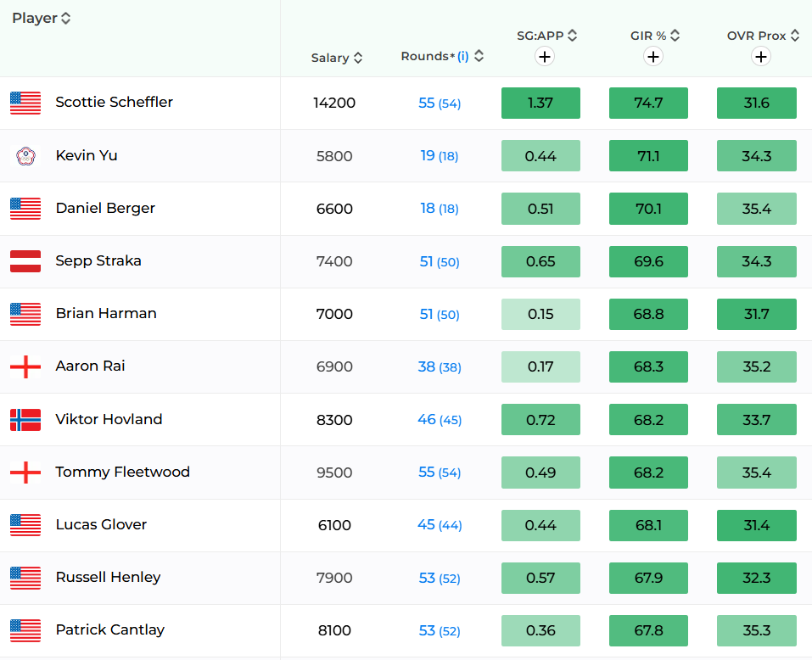Click Tommy Fleetwood's England flag icon
This screenshot has width=812, height=660.
coord(25,473)
